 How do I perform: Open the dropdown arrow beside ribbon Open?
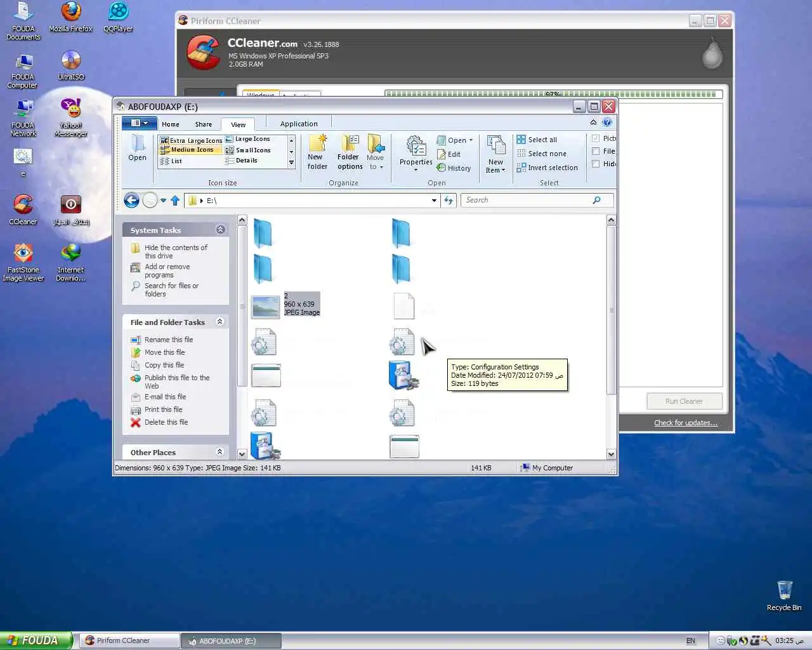(471, 140)
